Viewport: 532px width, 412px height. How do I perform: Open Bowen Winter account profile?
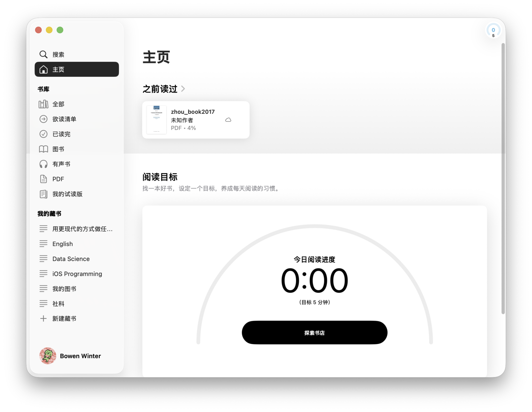coord(70,356)
